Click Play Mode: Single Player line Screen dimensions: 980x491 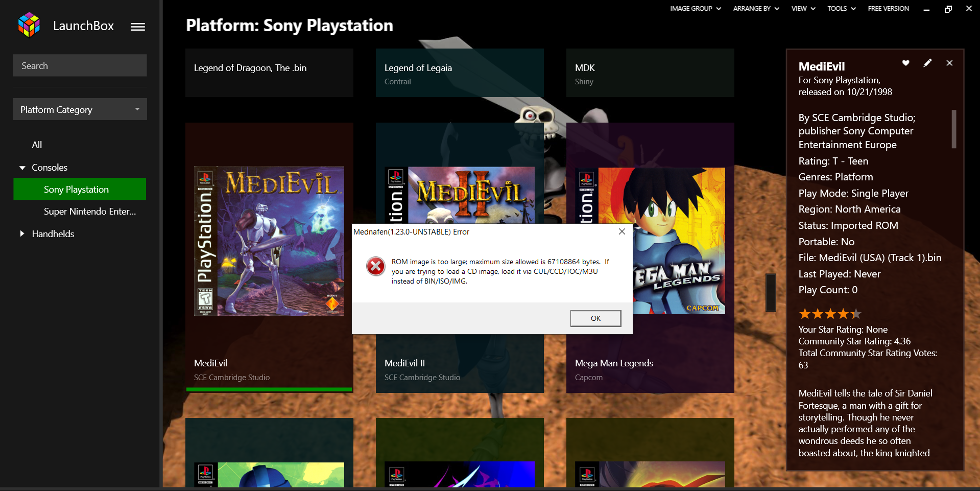(x=853, y=193)
